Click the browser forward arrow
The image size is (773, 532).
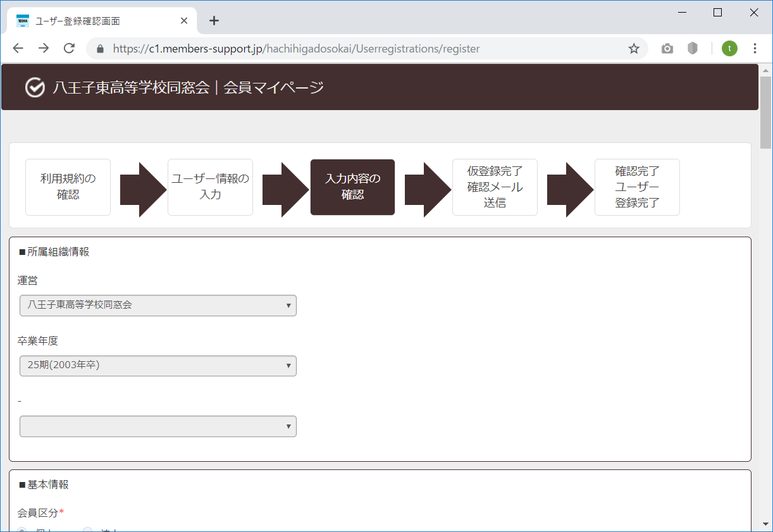44,49
